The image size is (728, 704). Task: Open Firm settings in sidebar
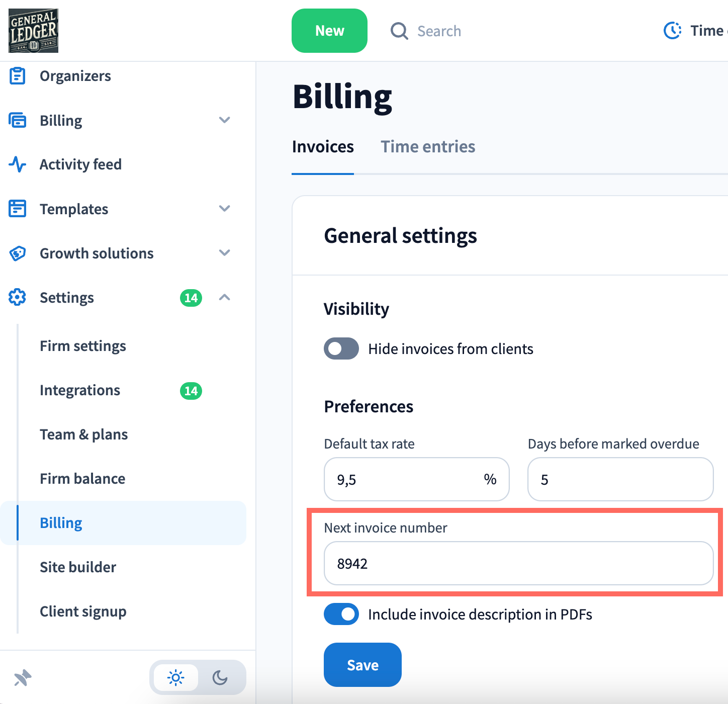(x=83, y=346)
